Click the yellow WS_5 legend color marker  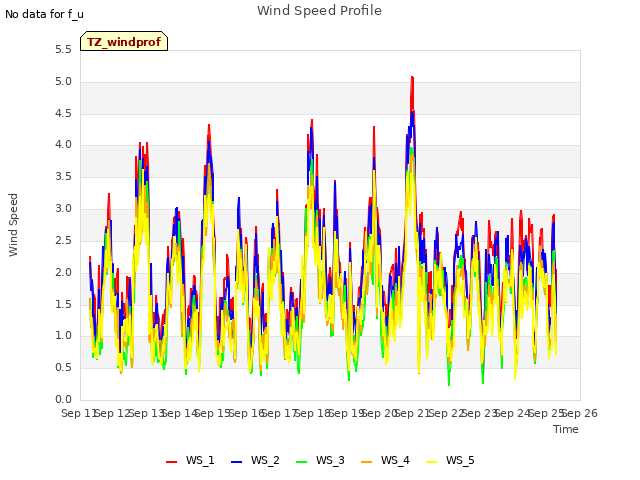(431, 461)
